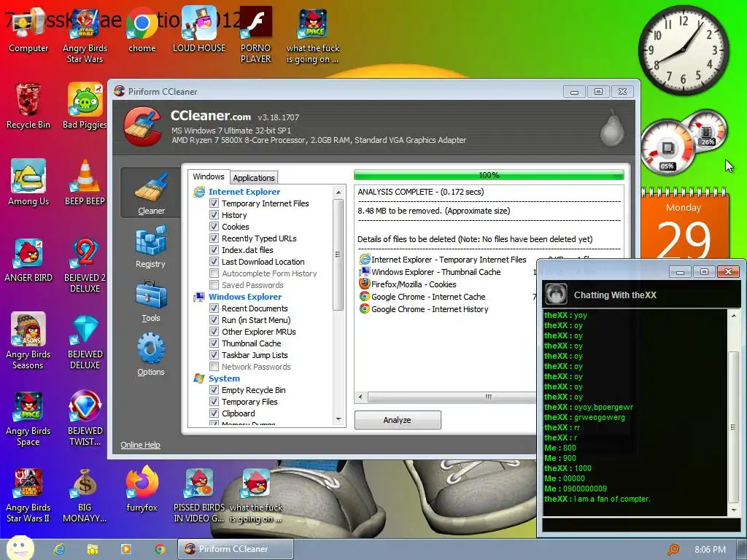Select the System category header
The image size is (747, 560).
pos(224,378)
